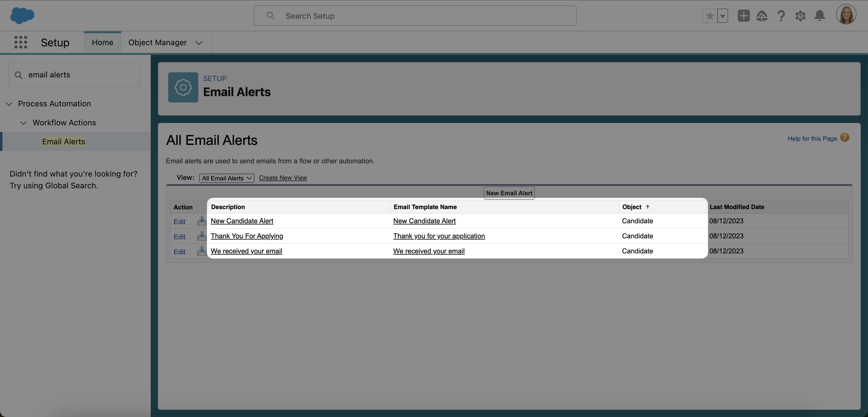Open Thank You For Applying description link
The image size is (868, 417).
coord(247,236)
